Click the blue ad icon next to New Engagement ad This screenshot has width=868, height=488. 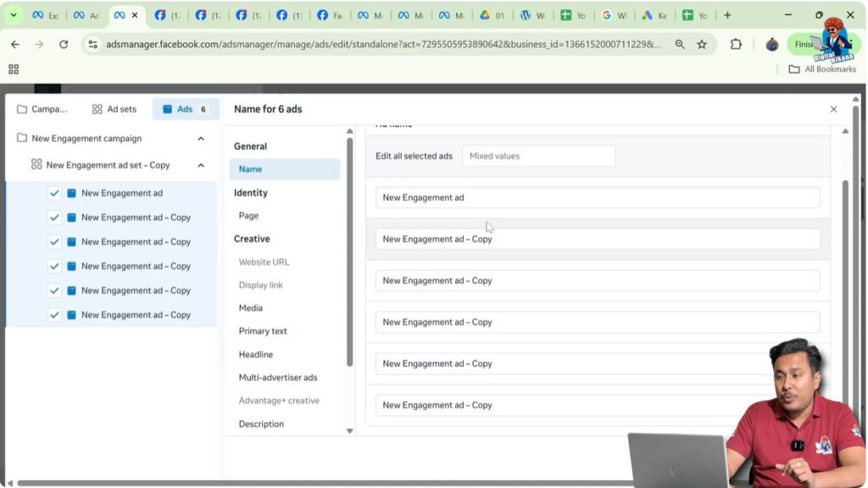coord(72,192)
